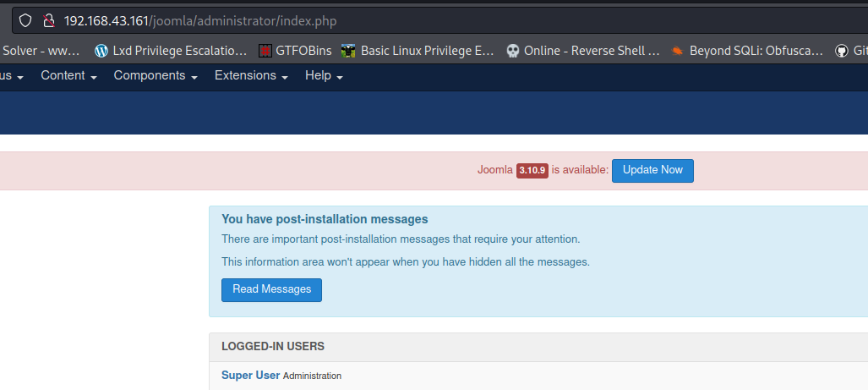This screenshot has width=868, height=390.
Task: Click the shield tracking protection icon
Action: point(25,20)
